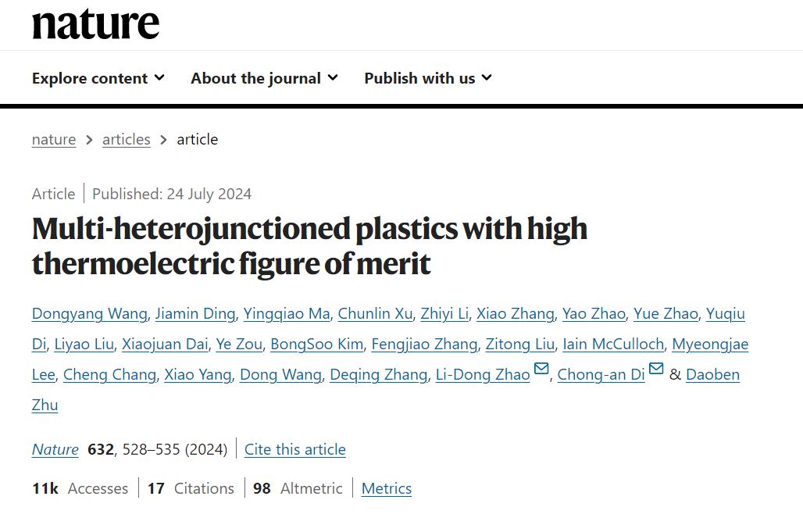The image size is (803, 532).
Task: Go to the nature breadcrumb link
Action: click(54, 140)
